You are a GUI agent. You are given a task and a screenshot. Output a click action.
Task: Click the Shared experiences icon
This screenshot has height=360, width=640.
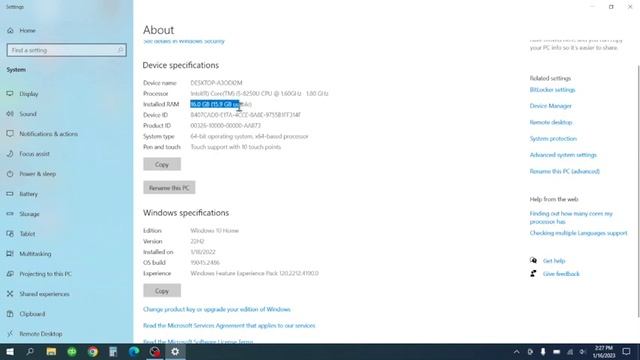point(10,294)
